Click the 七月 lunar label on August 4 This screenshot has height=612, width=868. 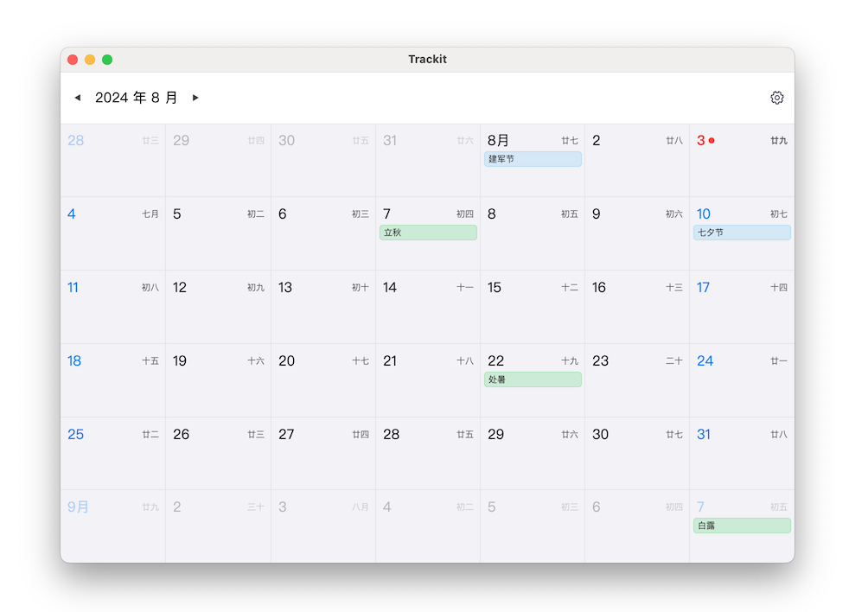[x=150, y=214]
